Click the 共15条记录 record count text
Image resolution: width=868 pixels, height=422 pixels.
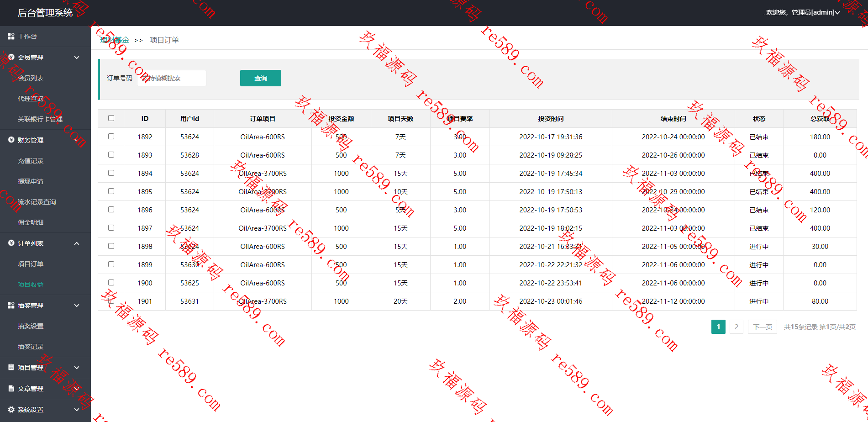[x=800, y=327]
